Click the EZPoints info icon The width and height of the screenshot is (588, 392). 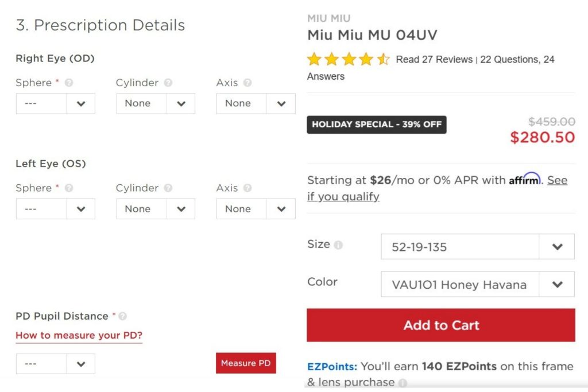[x=403, y=383]
